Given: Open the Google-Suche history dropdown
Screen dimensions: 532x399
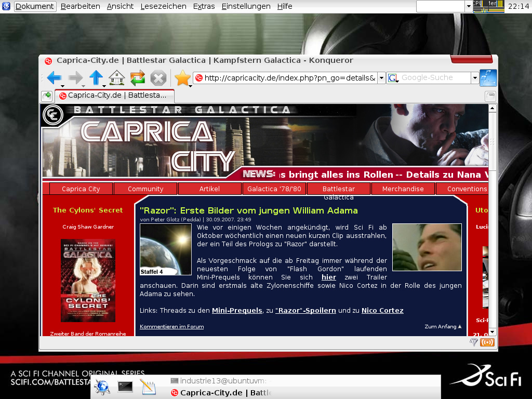Looking at the screenshot, I should tap(475, 78).
